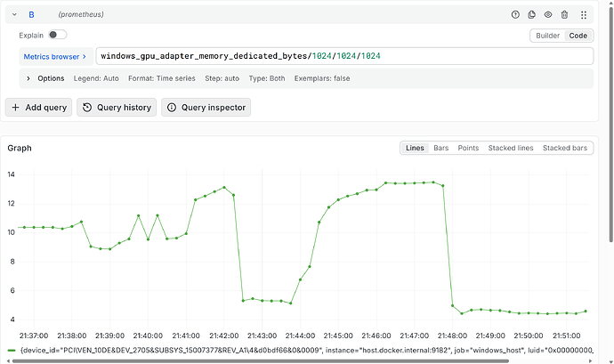Click Legend: Auto option text
Viewport: 614px width, 364px height.
[96, 78]
